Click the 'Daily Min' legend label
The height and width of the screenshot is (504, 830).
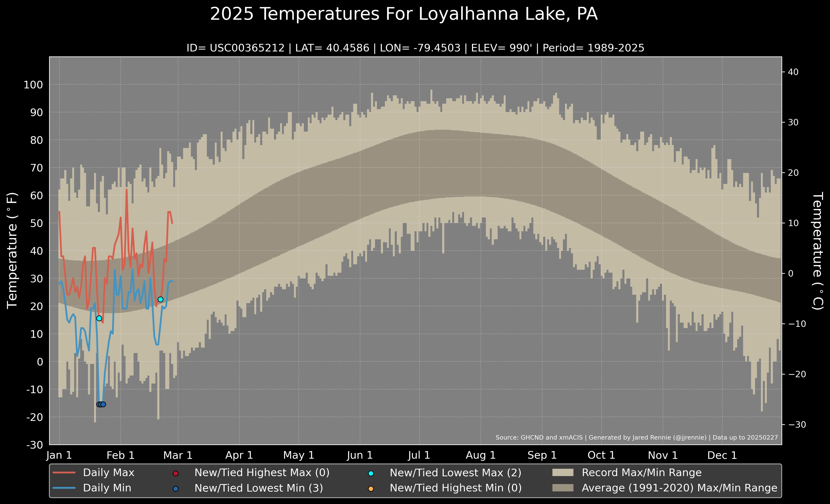click(107, 488)
